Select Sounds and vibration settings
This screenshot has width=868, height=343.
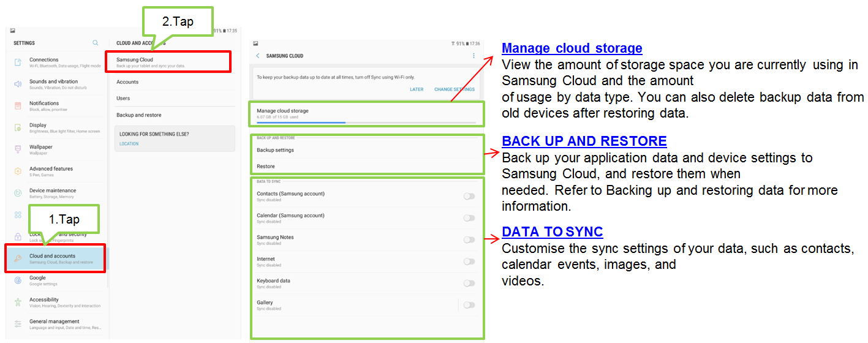(58, 84)
